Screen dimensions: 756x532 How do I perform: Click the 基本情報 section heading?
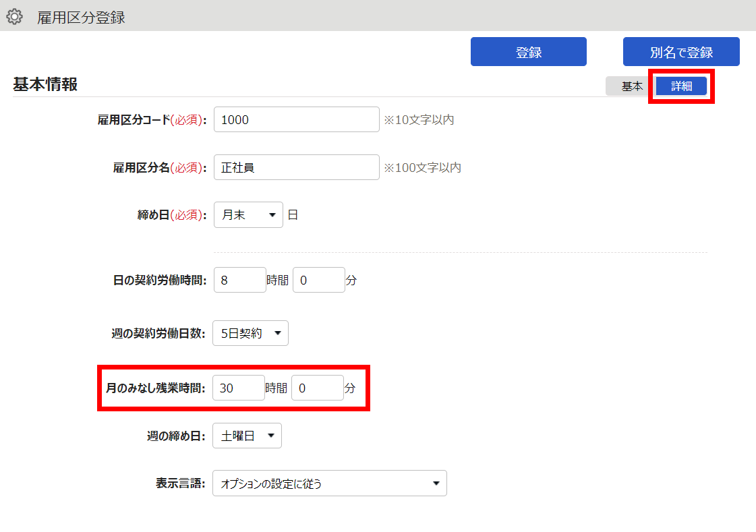[45, 84]
